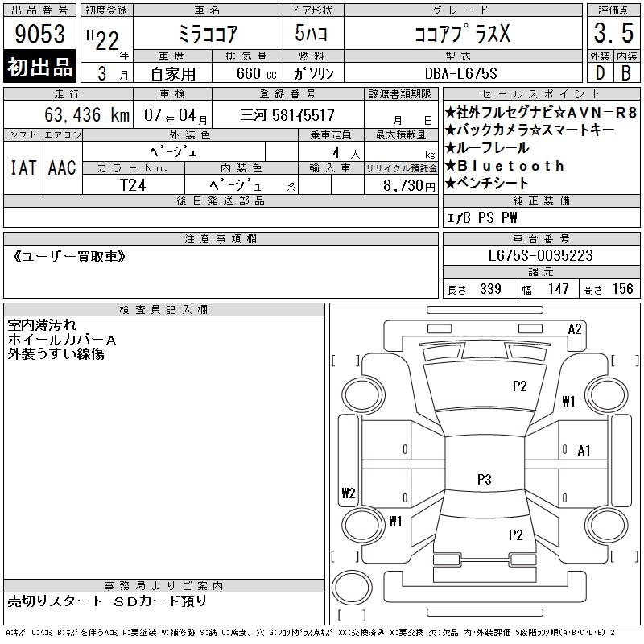Click the chassis number L675S-0035223
Image resolution: width=644 pixels, height=644 pixels.
(x=541, y=255)
